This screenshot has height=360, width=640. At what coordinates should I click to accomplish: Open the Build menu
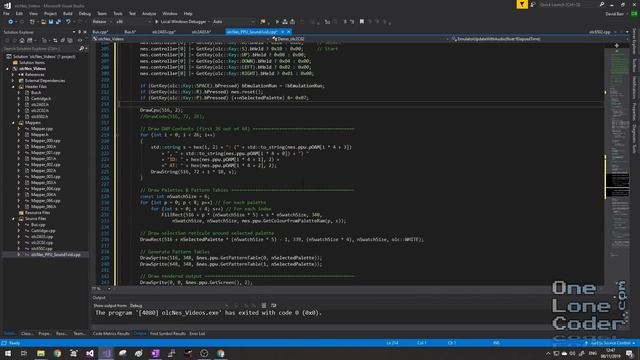pos(67,14)
